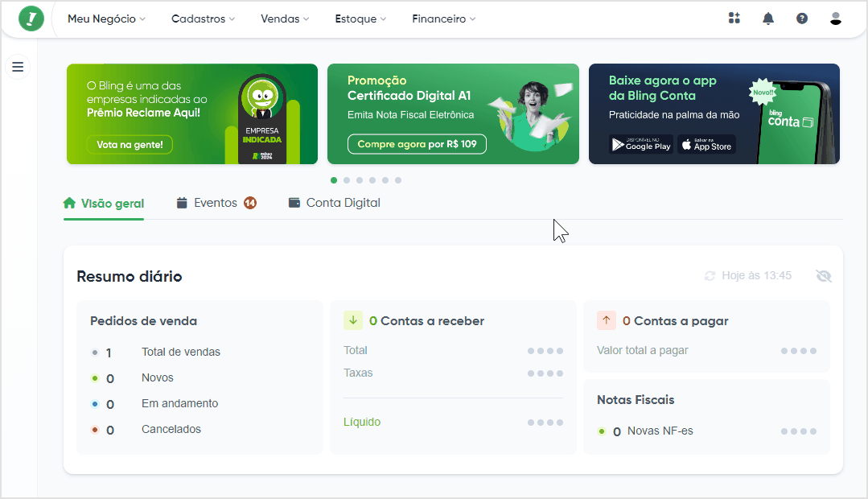Expand the Meu Negócio menu
This screenshot has width=868, height=499.
pyautogui.click(x=106, y=19)
